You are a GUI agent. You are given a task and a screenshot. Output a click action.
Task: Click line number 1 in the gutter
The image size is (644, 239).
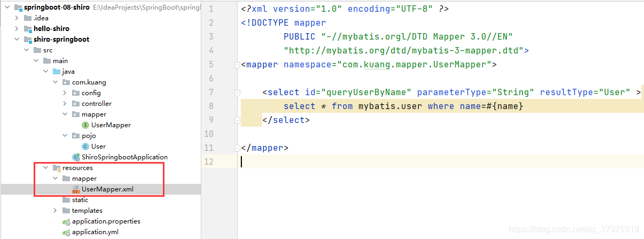point(211,9)
